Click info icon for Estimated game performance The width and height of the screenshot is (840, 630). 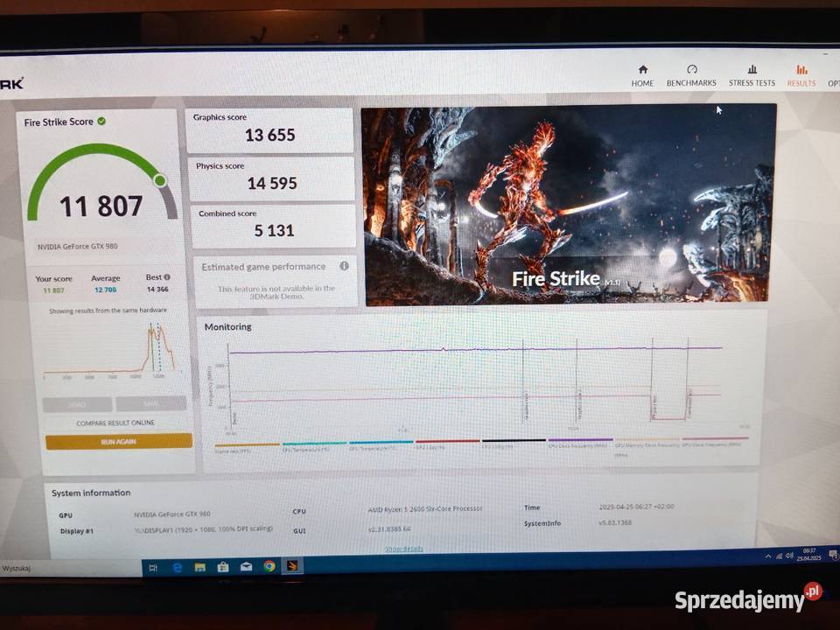tap(344, 266)
